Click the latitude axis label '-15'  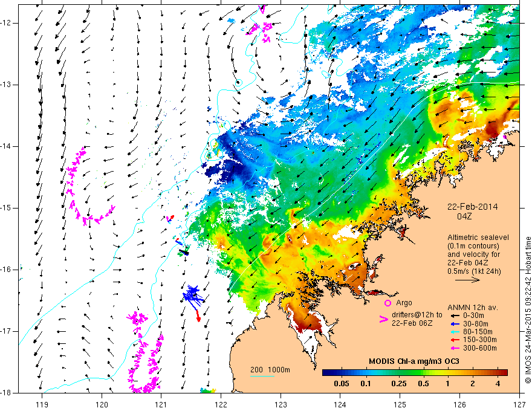click(7, 208)
